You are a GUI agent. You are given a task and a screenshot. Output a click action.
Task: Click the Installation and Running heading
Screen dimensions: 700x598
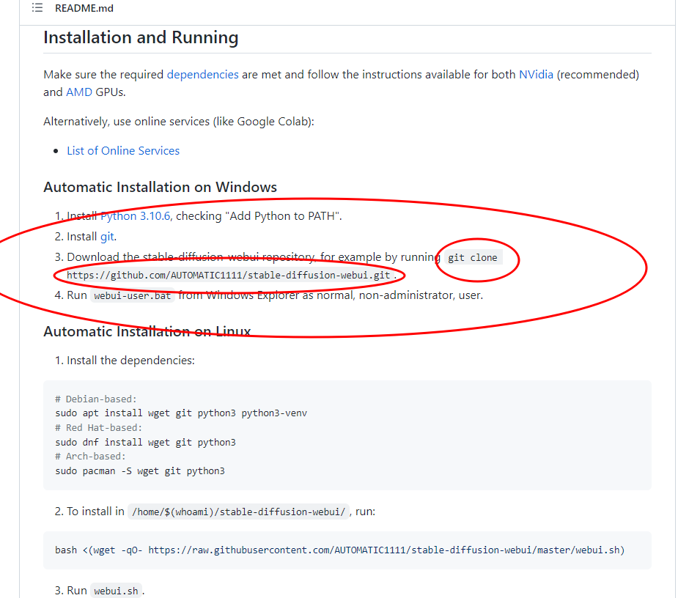click(x=141, y=37)
